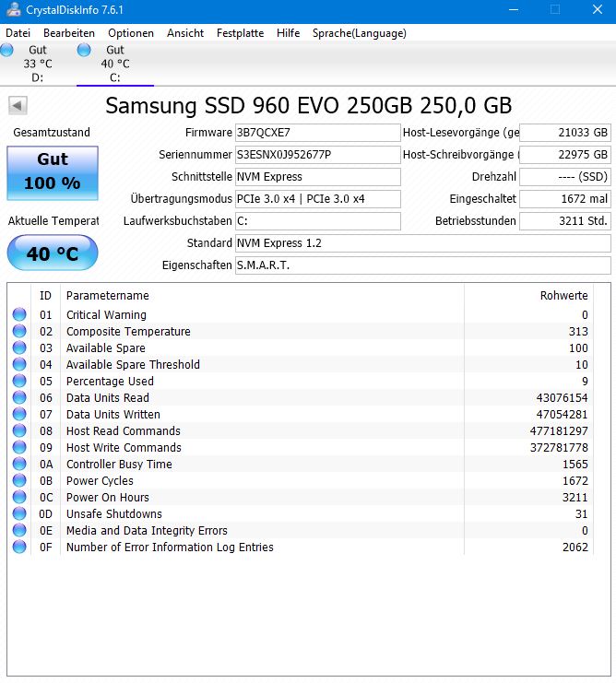Click the Firmware field 3B7QCXE7
Screen dimensions: 616x683
click(317, 133)
